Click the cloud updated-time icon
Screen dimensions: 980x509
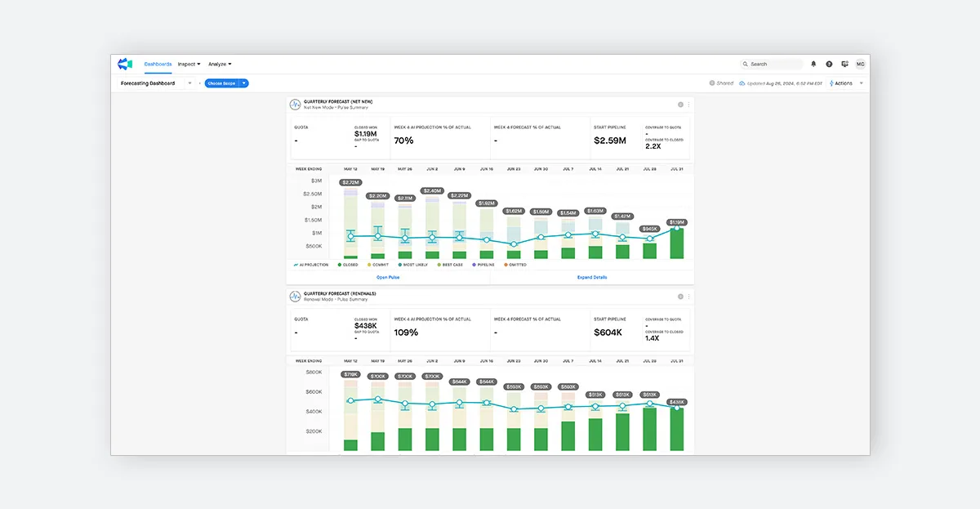click(x=742, y=83)
